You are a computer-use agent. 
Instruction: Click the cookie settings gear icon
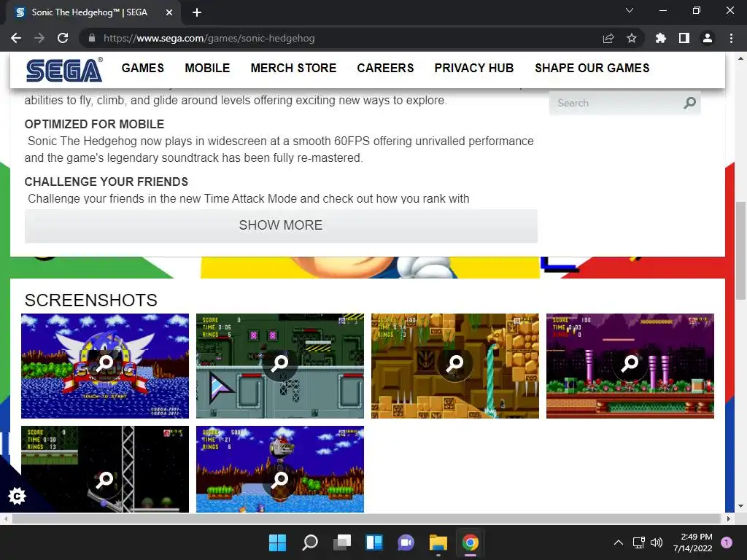point(18,496)
